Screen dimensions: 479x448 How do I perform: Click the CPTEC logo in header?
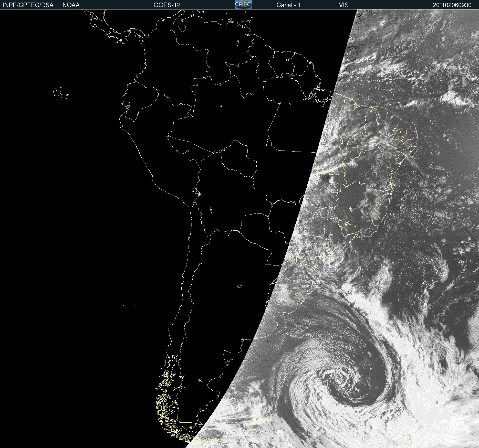(243, 5)
